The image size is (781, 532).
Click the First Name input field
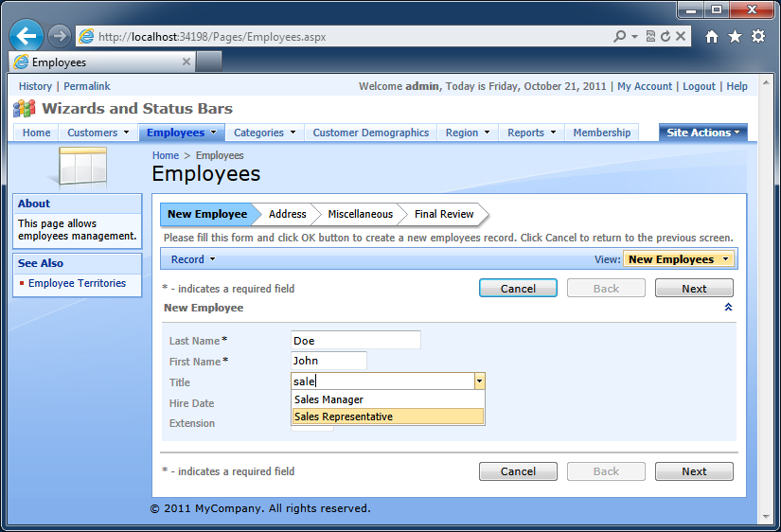pos(328,361)
